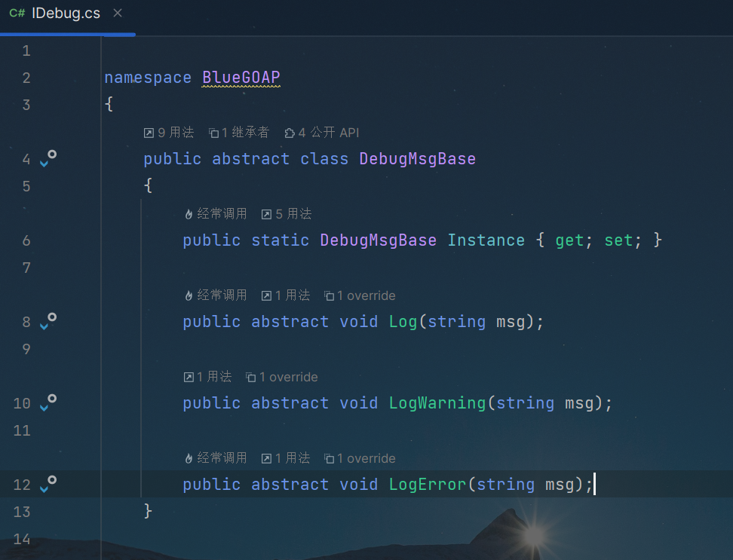Open '1 override' hint above LogError

coord(360,458)
